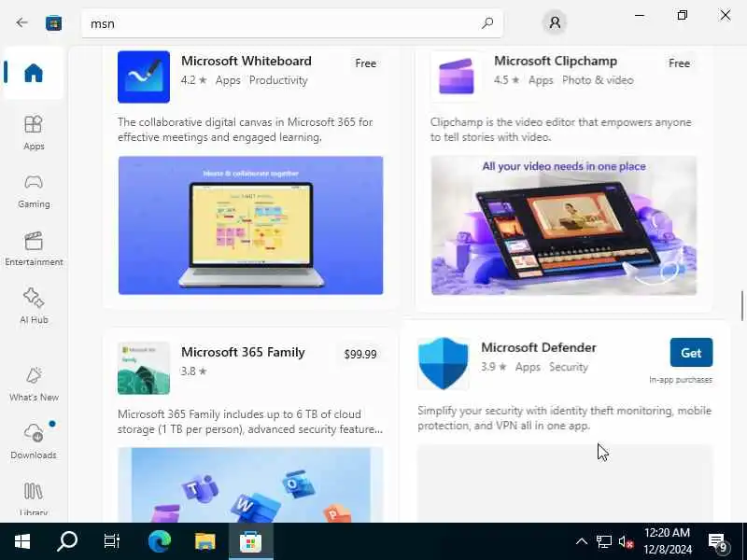Click the network status tray icon

coord(603,541)
